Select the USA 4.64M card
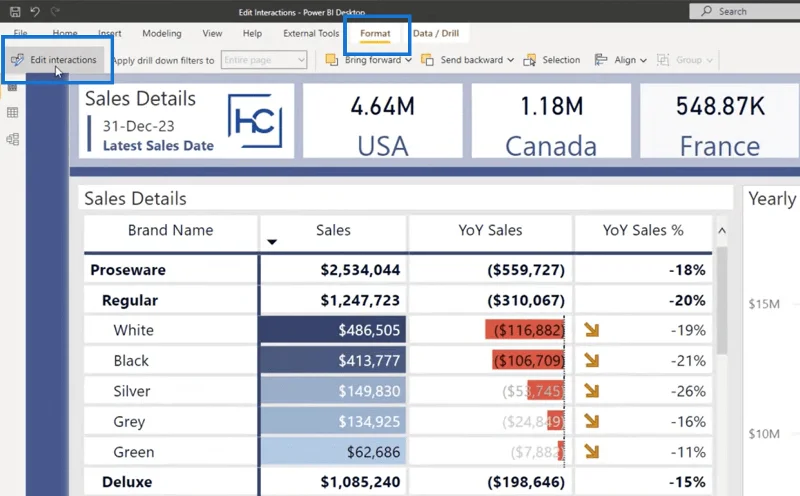 coord(383,121)
